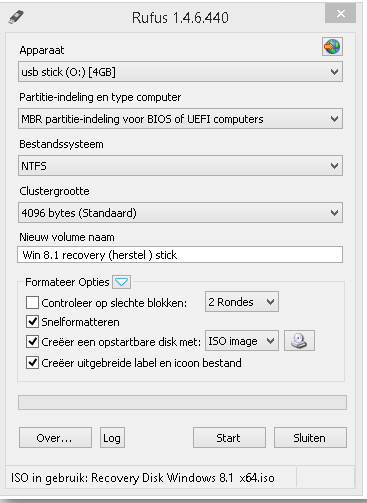Click the Start button
Viewport: 367px width, 503px height.
(x=229, y=438)
